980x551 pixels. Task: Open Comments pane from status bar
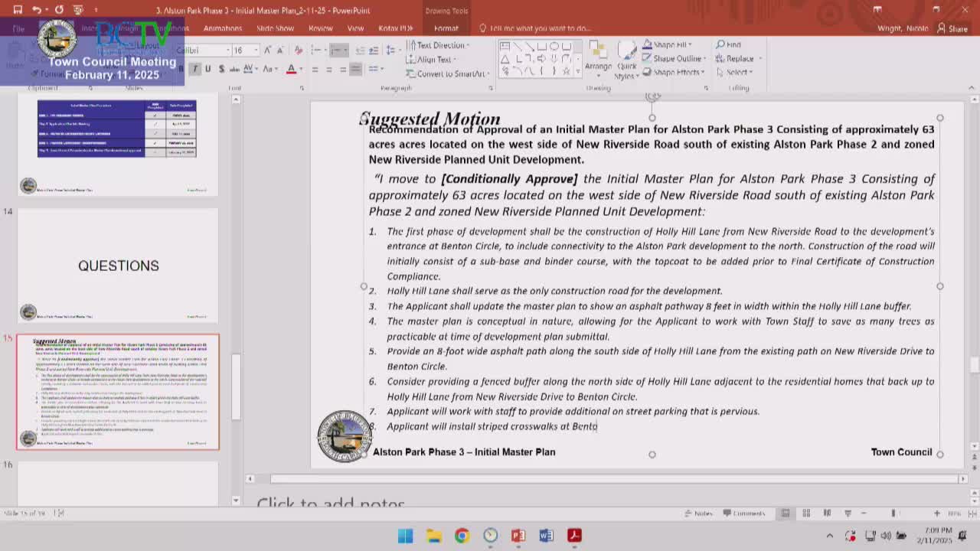[743, 514]
